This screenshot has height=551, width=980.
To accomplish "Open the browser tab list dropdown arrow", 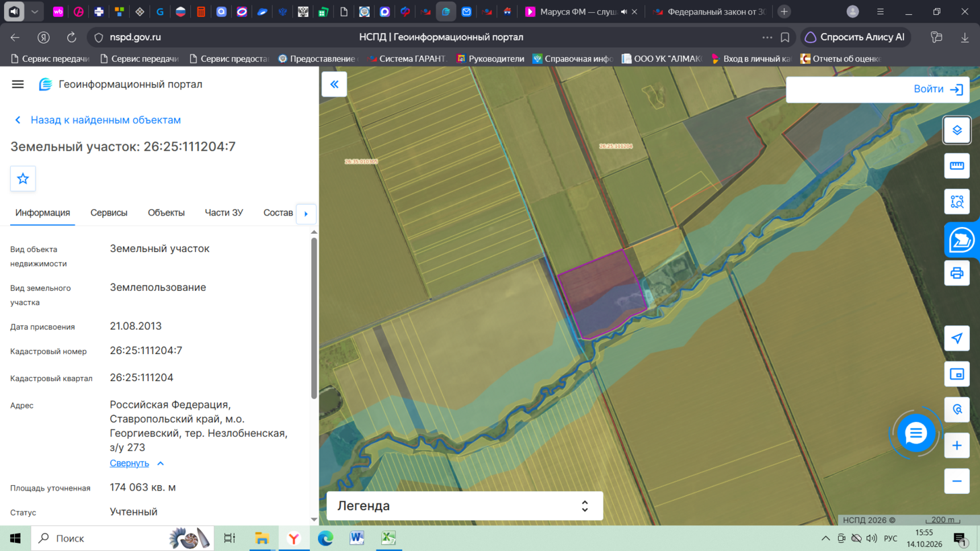I will [34, 11].
